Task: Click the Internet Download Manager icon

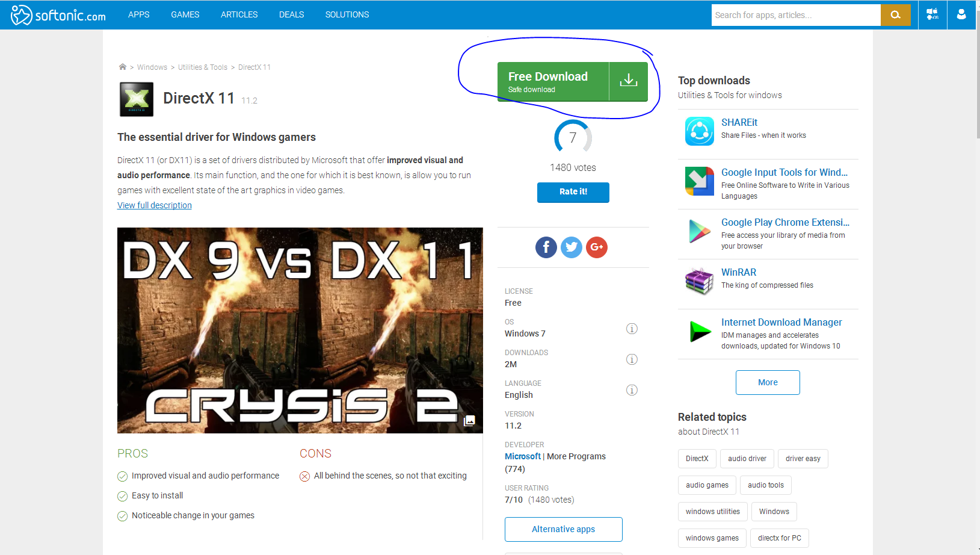Action: click(x=700, y=331)
